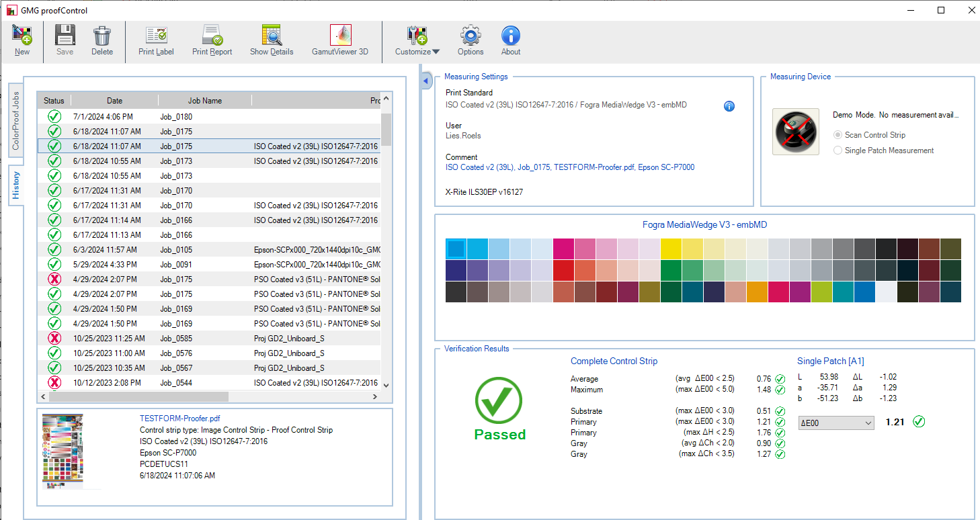The width and height of the screenshot is (980, 520).
Task: Click the single patch ΔE00 1.21 check icon
Action: point(920,422)
